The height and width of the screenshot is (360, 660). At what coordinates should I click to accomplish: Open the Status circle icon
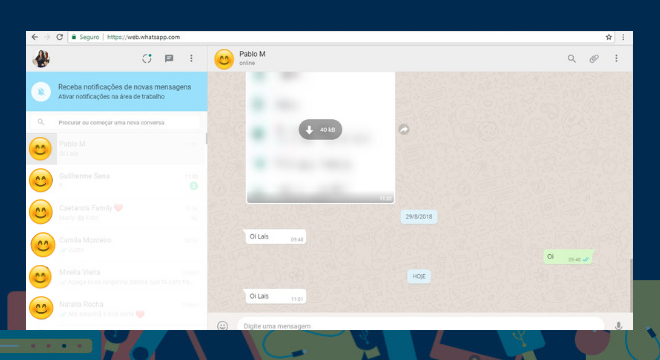pyautogui.click(x=146, y=59)
